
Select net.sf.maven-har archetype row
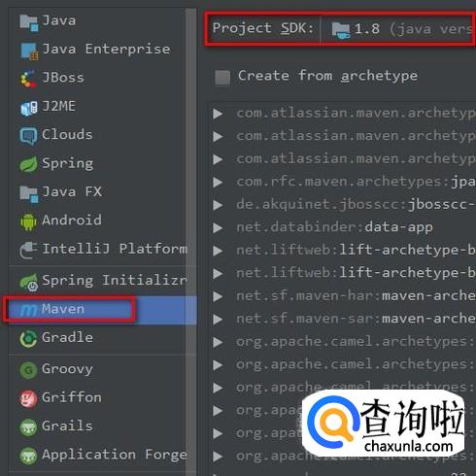[344, 296]
